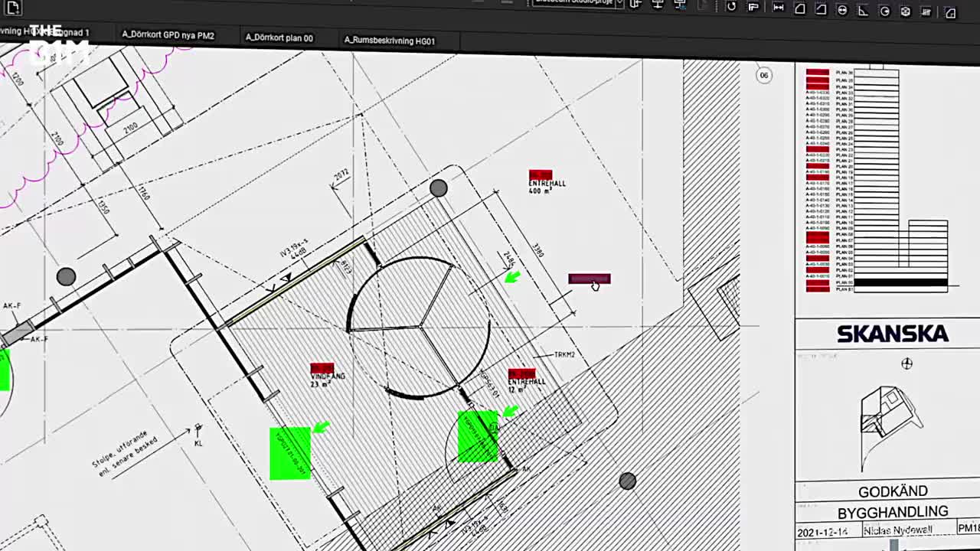Click the TRKM2 annotation label
Viewport: 980px width, 551px height.
564,355
